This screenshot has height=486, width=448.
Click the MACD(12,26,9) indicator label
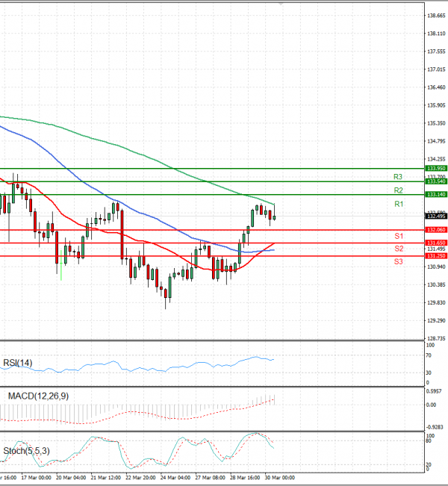pyautogui.click(x=38, y=396)
